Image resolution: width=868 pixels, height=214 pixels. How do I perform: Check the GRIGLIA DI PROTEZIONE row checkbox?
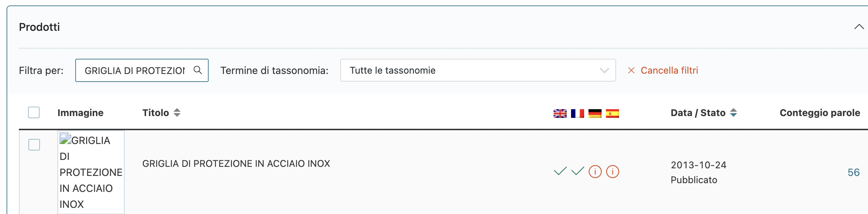pos(34,145)
